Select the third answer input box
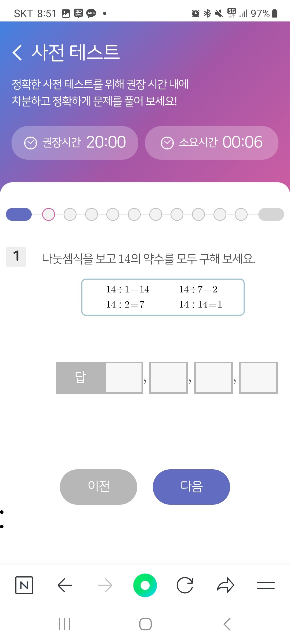This screenshot has width=290, height=644. click(x=213, y=378)
